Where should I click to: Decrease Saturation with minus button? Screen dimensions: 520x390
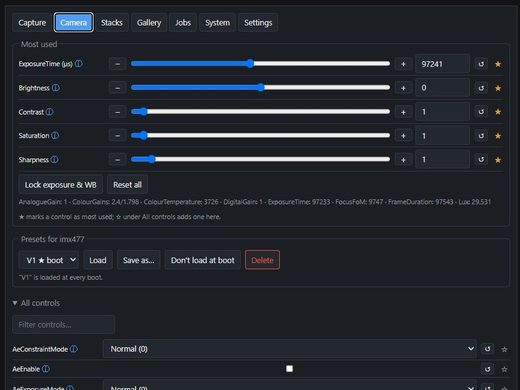coord(117,136)
